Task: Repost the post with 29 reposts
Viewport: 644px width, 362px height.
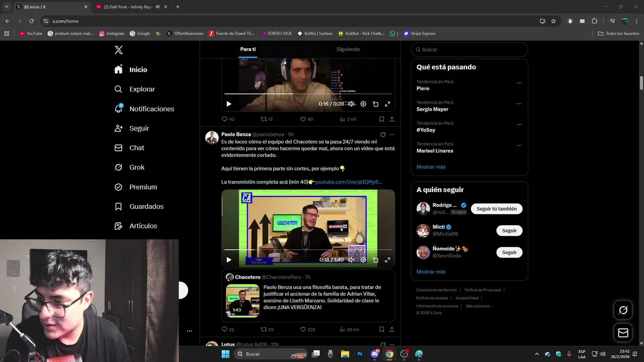Action: 267,329
